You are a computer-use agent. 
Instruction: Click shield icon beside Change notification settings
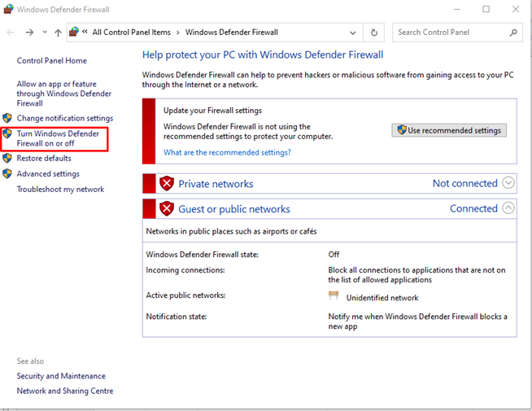[7, 118]
